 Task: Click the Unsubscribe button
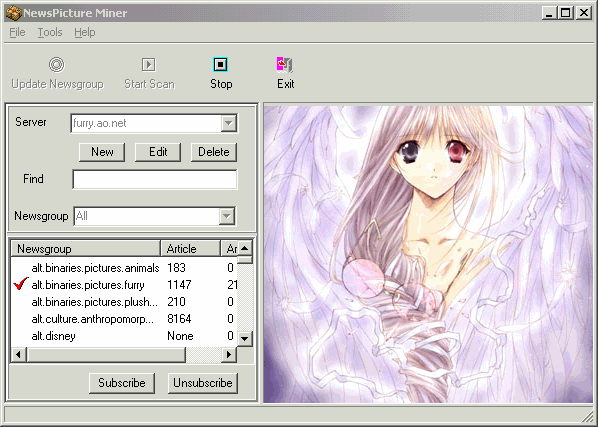pos(203,383)
